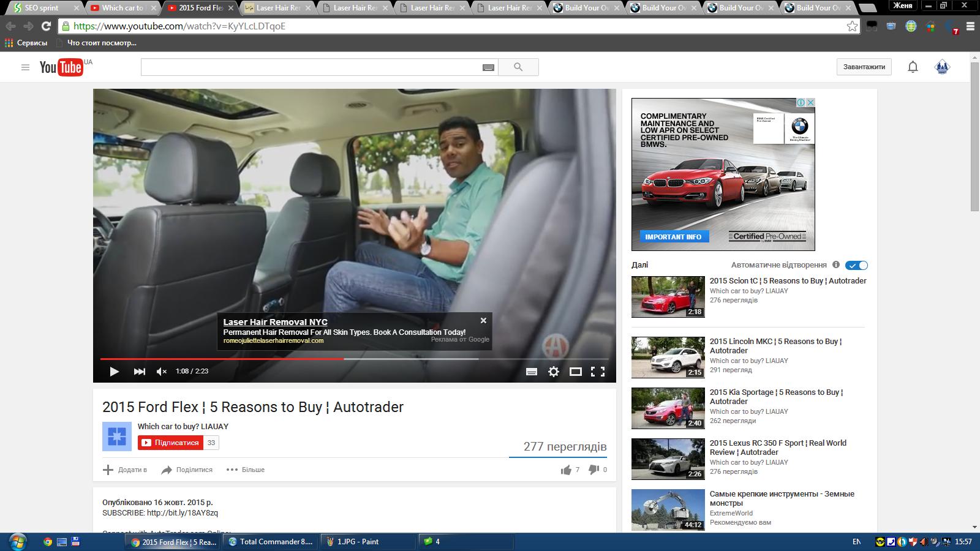Switch to the SEO sprint tab

44,8
